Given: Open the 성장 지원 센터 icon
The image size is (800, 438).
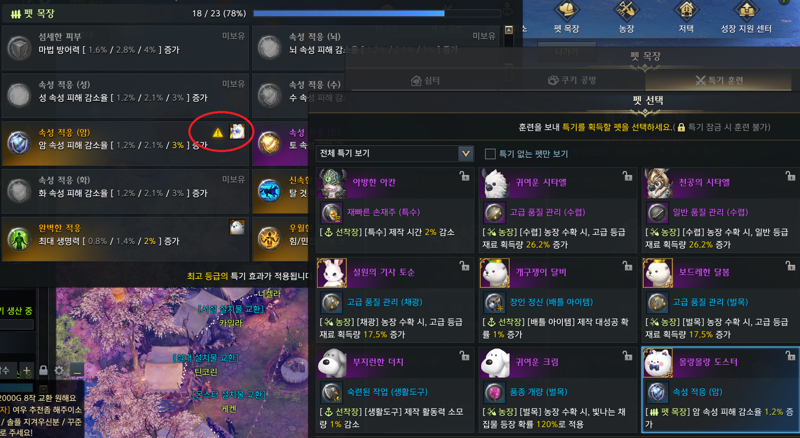Looking at the screenshot, I should (x=746, y=16).
